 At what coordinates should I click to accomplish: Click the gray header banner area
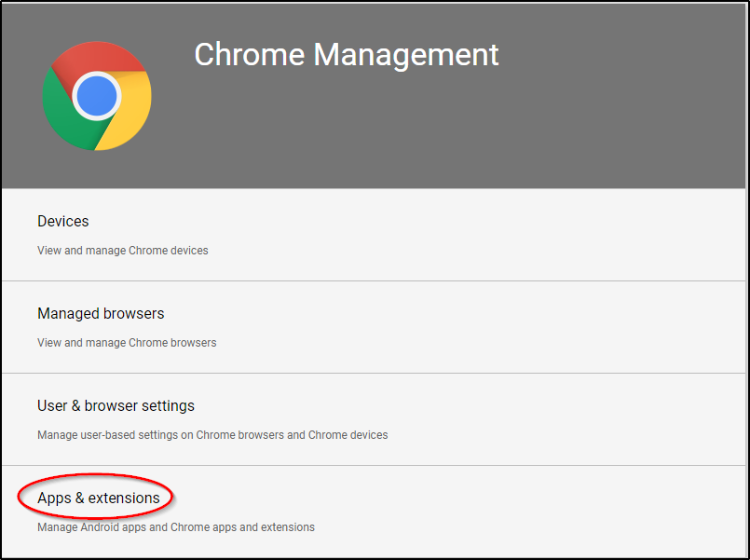(x=559, y=130)
